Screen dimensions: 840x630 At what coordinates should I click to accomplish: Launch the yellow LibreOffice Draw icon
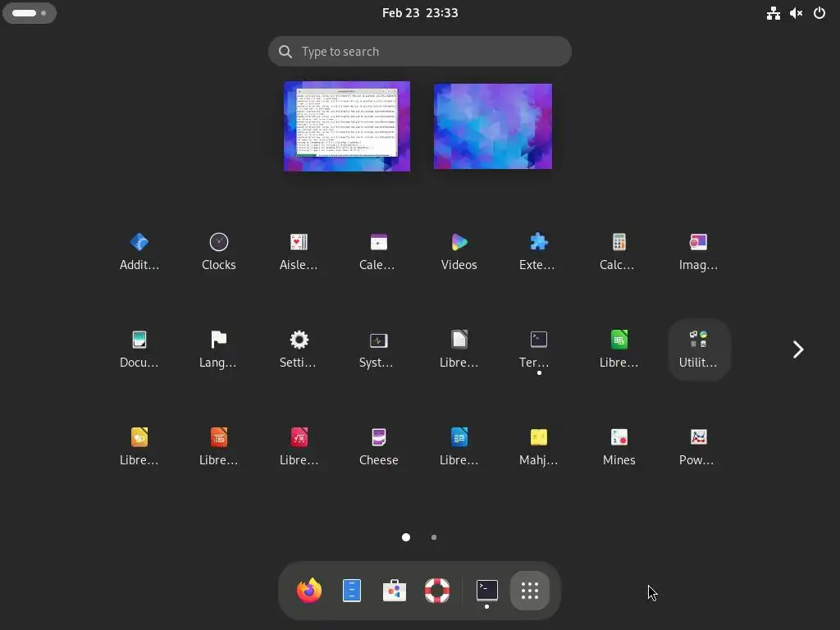(x=139, y=446)
